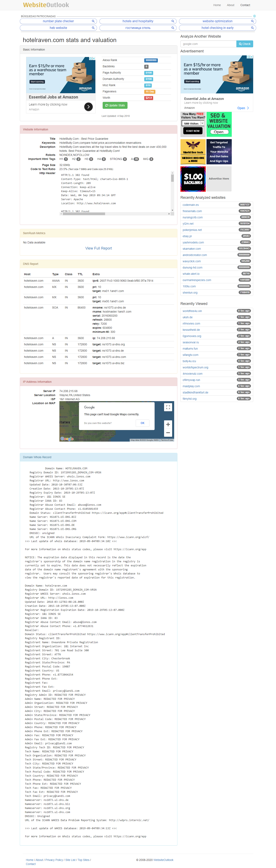Viewport: 276px width, 868px height.
Task: Open the Contact menu item
Action: tap(245, 5)
